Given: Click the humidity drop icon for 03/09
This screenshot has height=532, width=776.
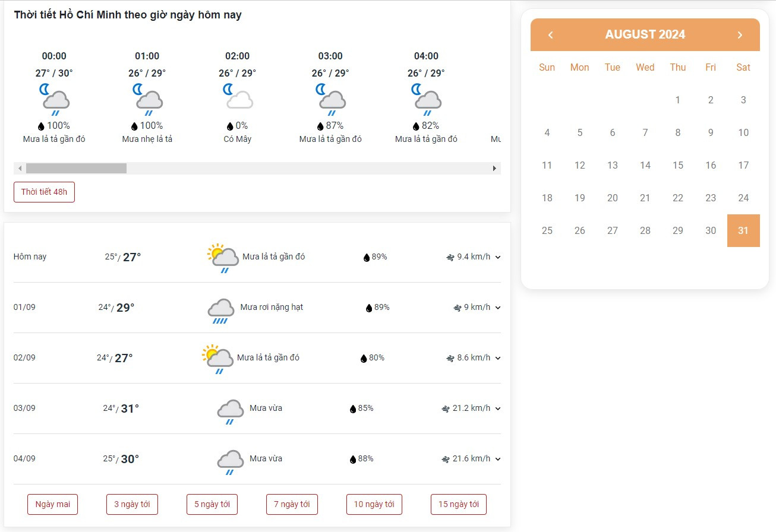Looking at the screenshot, I should tap(353, 409).
